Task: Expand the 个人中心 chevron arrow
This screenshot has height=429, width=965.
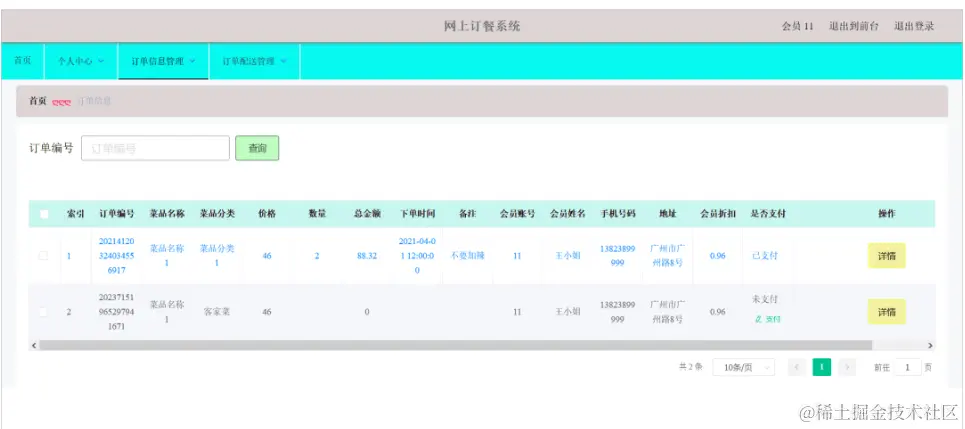Action: coord(102,62)
